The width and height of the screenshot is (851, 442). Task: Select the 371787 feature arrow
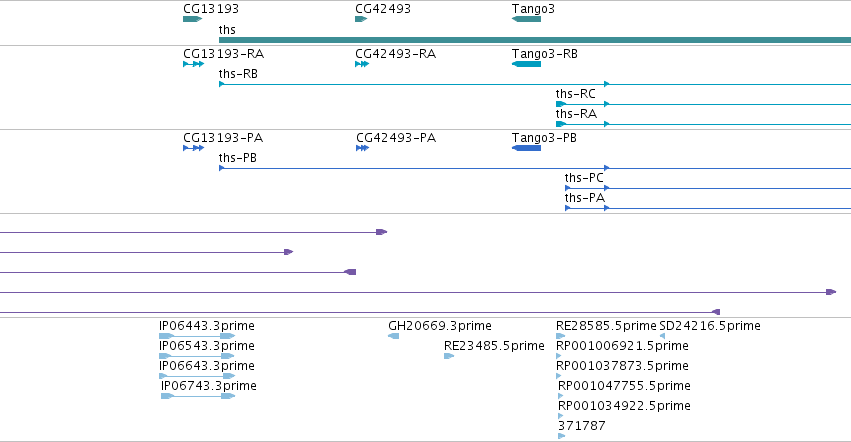click(x=562, y=436)
